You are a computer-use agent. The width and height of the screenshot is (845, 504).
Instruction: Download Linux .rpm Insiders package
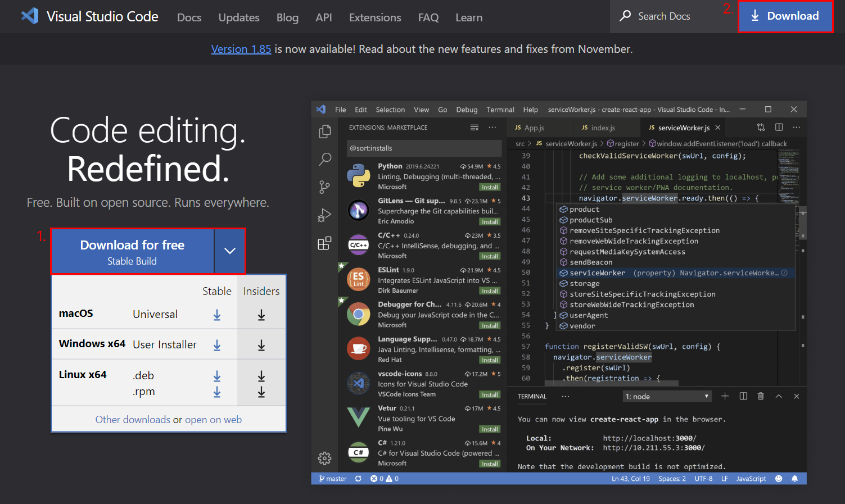(261, 392)
